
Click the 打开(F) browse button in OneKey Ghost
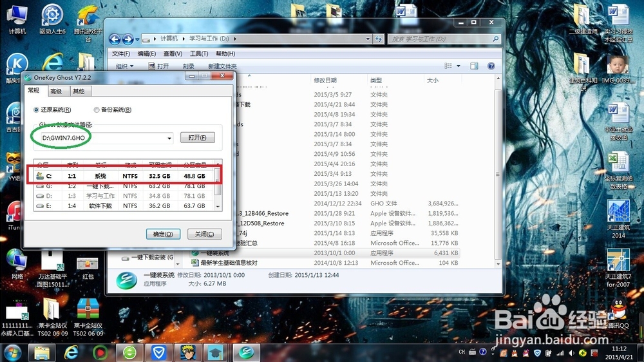pos(198,137)
